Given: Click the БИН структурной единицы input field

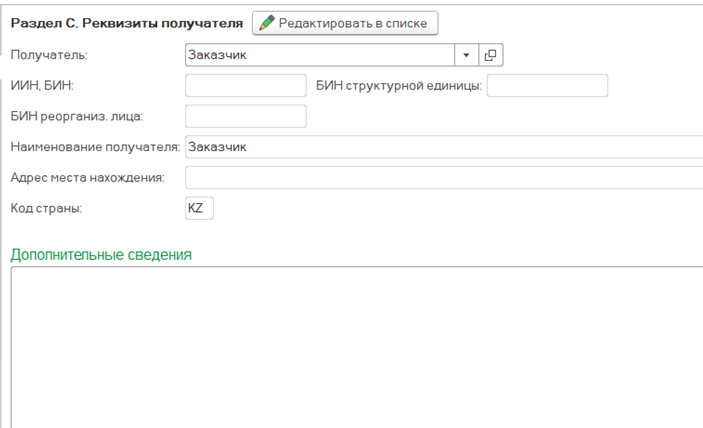Looking at the screenshot, I should pos(547,86).
